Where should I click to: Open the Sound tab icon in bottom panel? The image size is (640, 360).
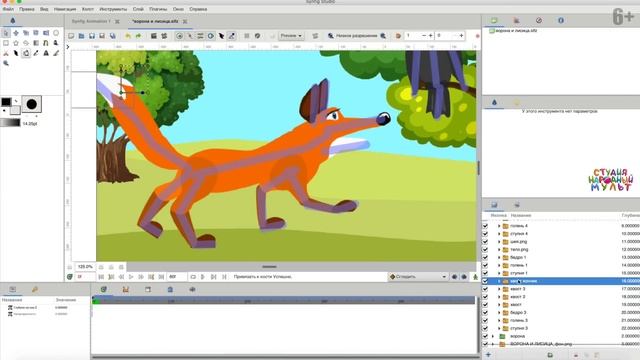click(192, 289)
